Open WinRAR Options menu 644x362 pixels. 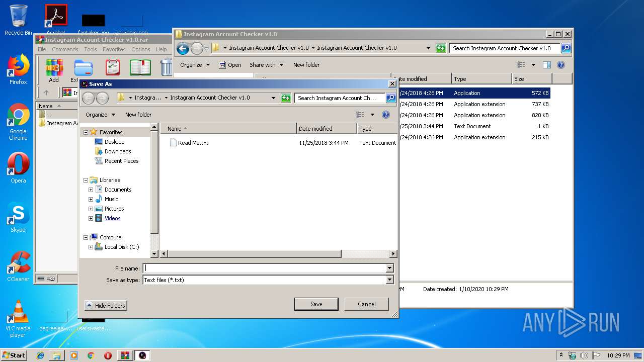[x=141, y=49]
